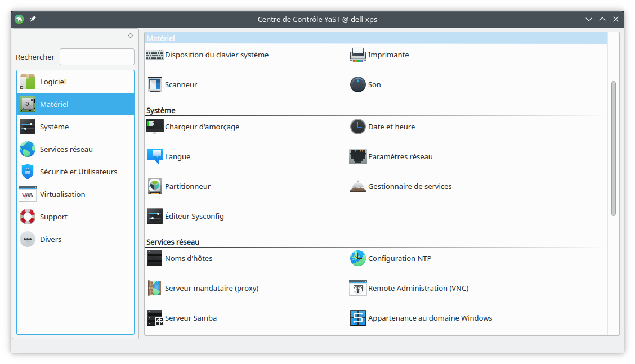Image resolution: width=635 pixels, height=364 pixels.
Task: Open the Langue speech bubble icon
Action: pyautogui.click(x=155, y=156)
